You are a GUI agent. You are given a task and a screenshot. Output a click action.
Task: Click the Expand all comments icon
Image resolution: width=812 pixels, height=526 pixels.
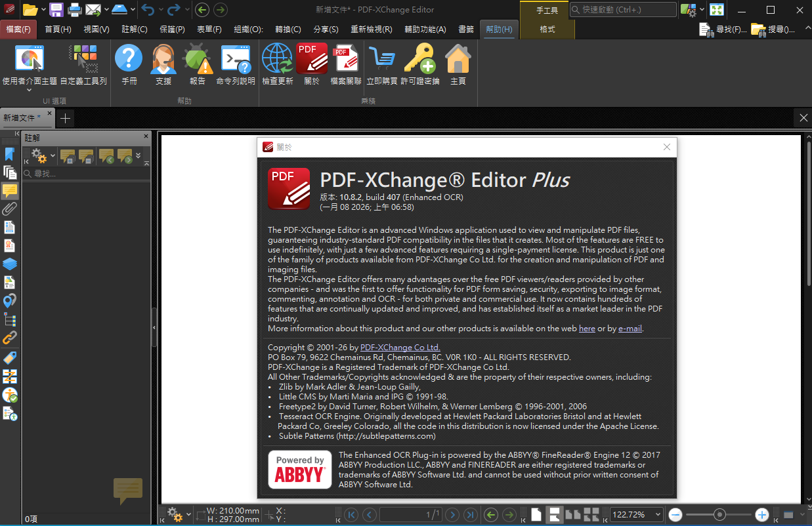(67, 157)
